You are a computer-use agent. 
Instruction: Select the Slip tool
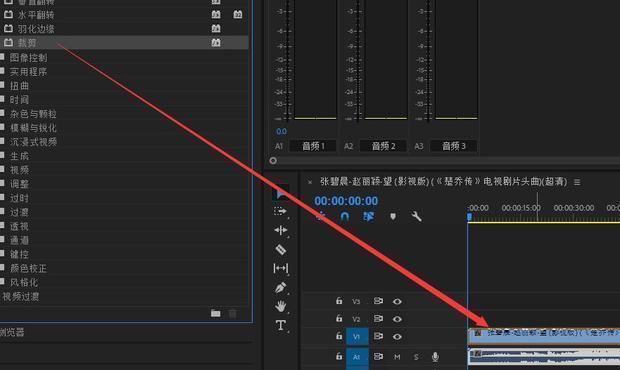(x=280, y=268)
